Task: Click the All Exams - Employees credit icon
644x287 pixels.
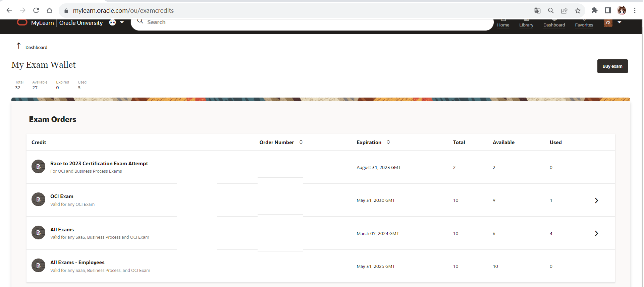Action: click(x=38, y=266)
